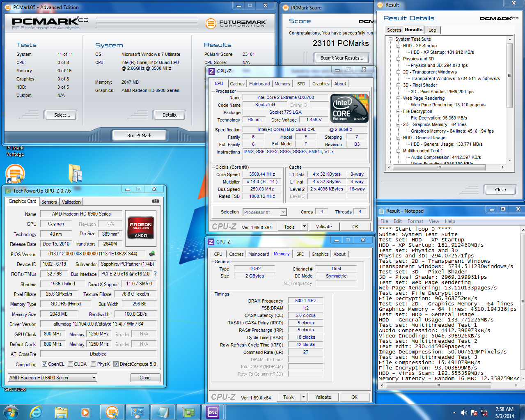This screenshot has width=525, height=420.
Task: Open the folder icon on the desktop
Action: 76,173
